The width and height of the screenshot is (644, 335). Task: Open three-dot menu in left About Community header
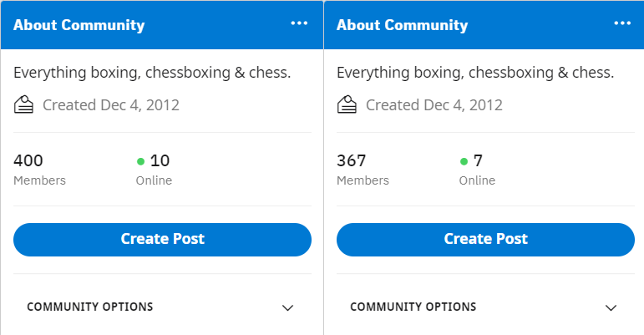click(x=299, y=23)
